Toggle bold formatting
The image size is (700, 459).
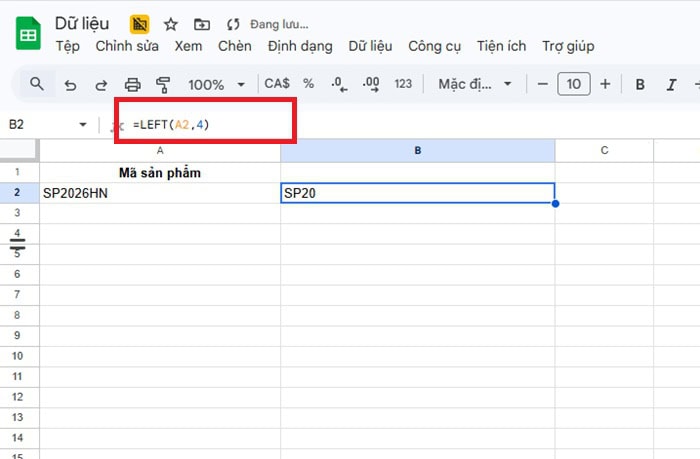tap(640, 84)
